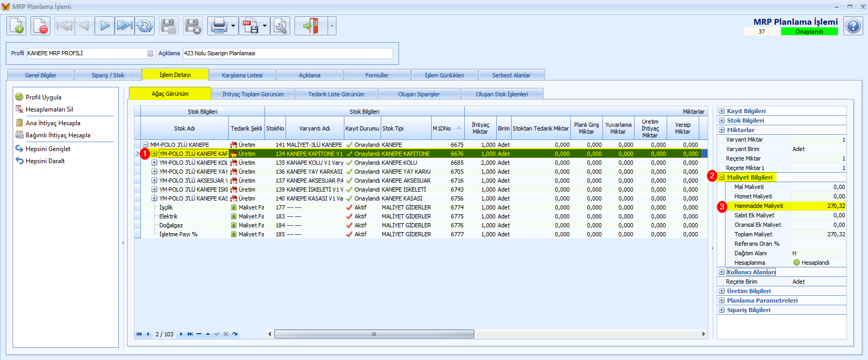Collapse the MM-POLO 3'LÜ KANEPE tree node
868x360 pixels.
146,145
